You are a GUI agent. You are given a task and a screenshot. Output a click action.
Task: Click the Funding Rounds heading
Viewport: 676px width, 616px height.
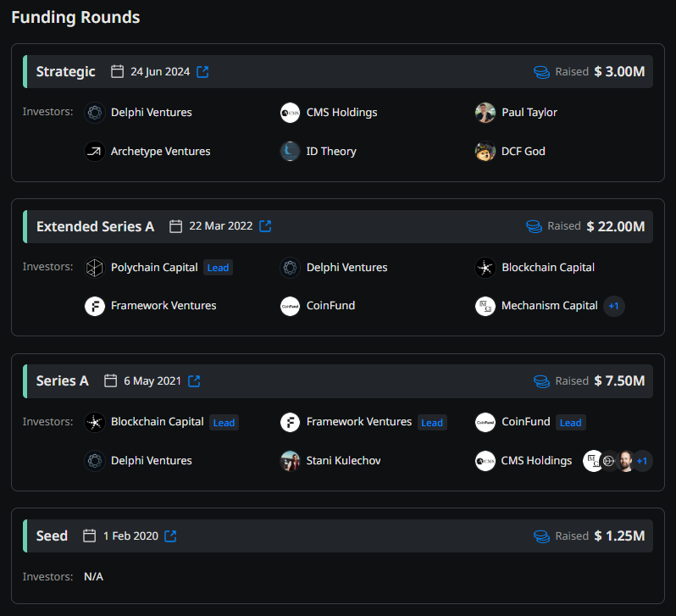coord(75,17)
